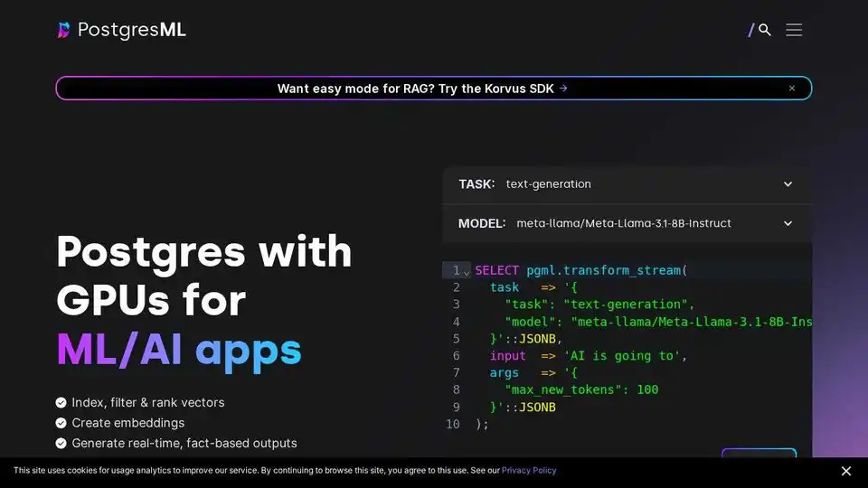Click 'Generate real-time, fact-based outputs' text

[x=184, y=444]
